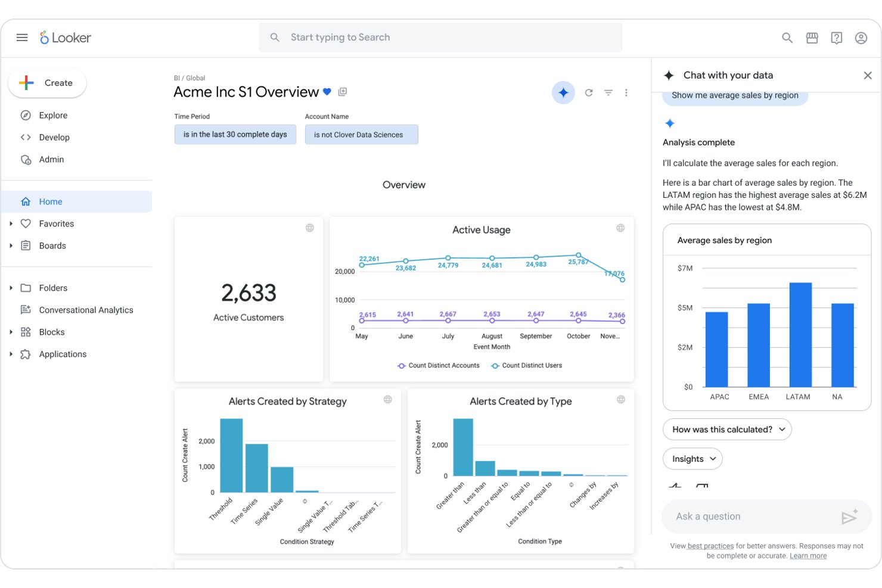Open the Time Period filter value
Viewport: 882px width, 588px height.
coord(235,135)
